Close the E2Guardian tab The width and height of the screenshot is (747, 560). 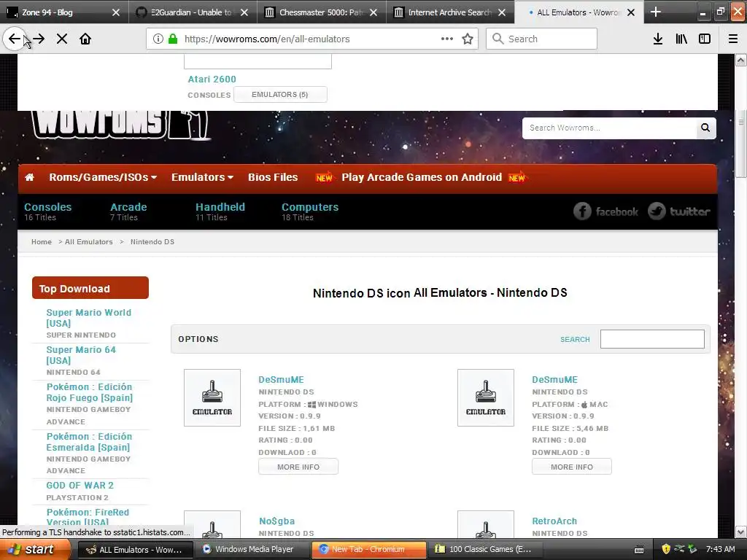tap(244, 12)
